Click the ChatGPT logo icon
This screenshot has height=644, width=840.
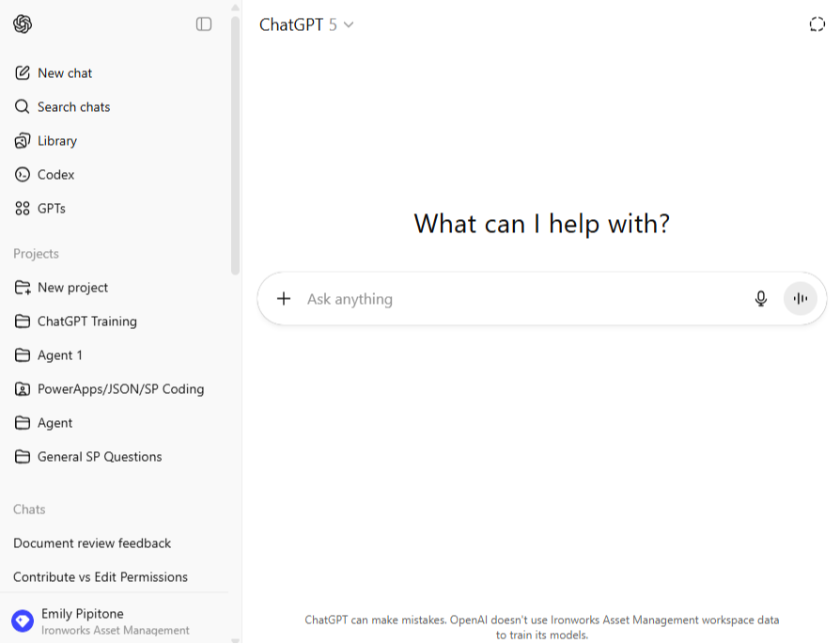tap(23, 24)
